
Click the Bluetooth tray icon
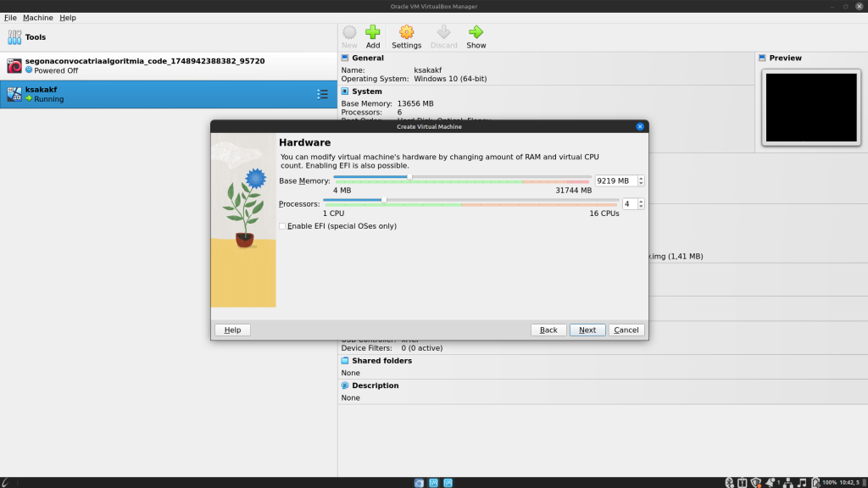pos(730,483)
